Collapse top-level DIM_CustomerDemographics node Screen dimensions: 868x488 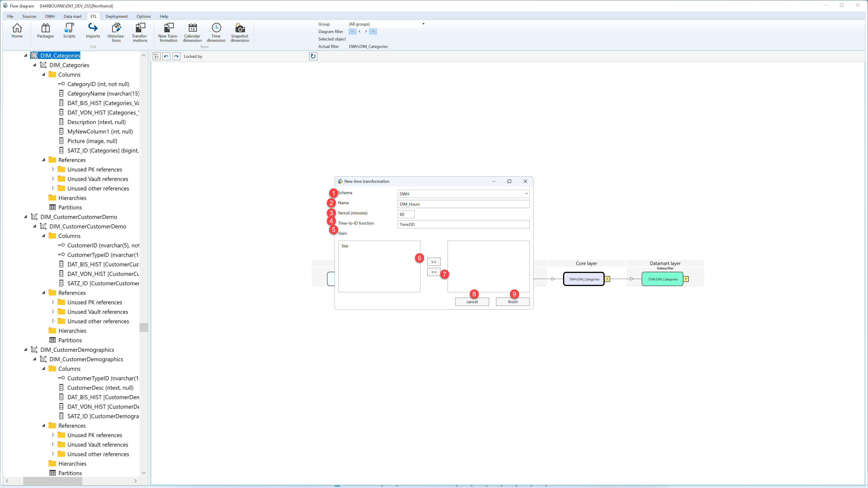tap(26, 350)
